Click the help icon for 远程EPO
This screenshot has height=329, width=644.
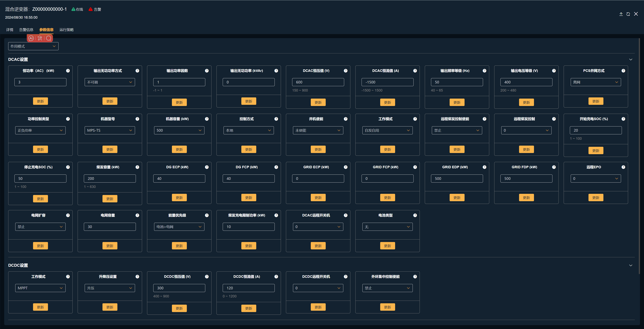[x=623, y=167]
